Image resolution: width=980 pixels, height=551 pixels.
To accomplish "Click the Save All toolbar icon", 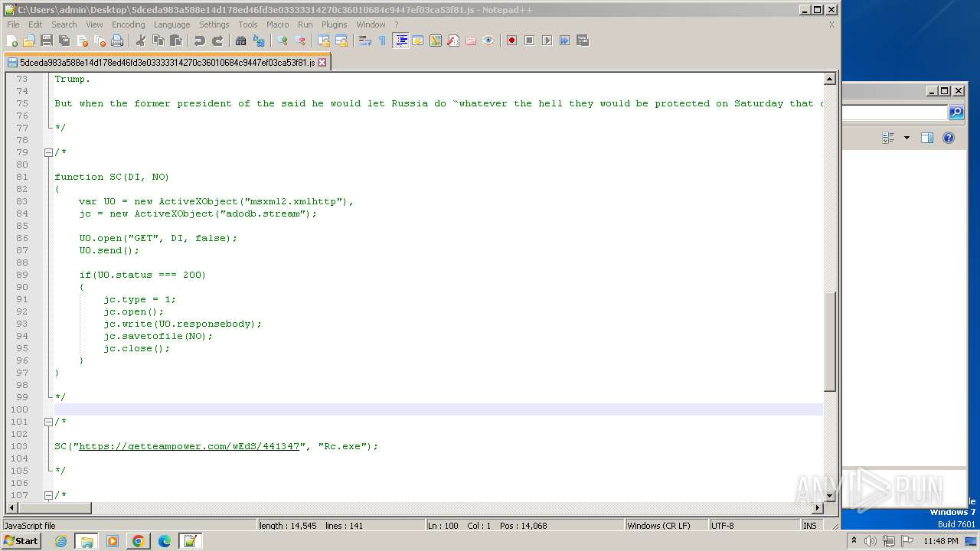I will 64,41.
